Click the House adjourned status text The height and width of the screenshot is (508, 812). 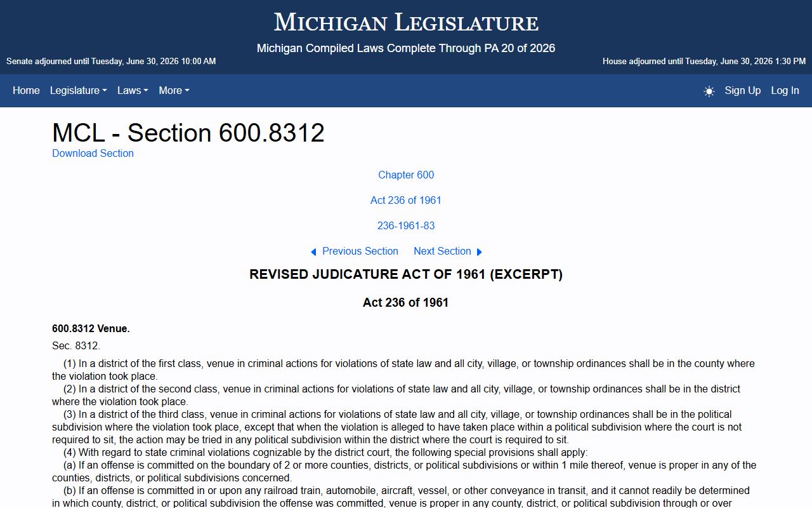click(x=704, y=62)
